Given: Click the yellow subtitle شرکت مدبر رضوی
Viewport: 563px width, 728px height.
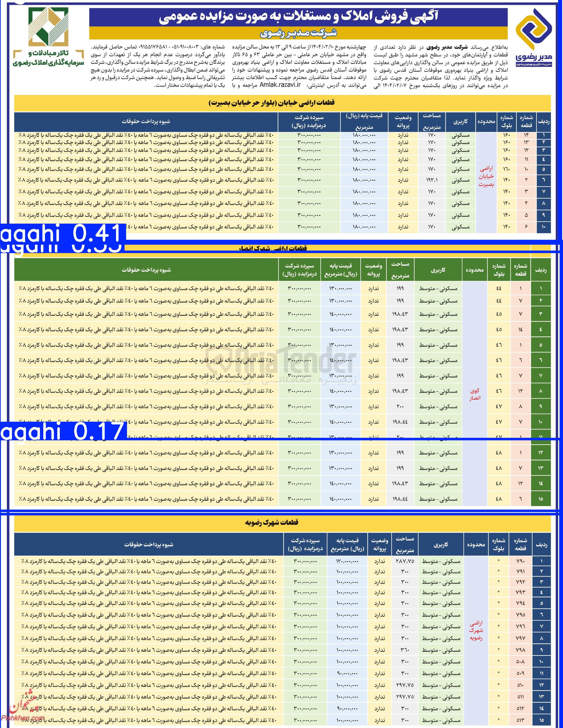Looking at the screenshot, I should 298,33.
